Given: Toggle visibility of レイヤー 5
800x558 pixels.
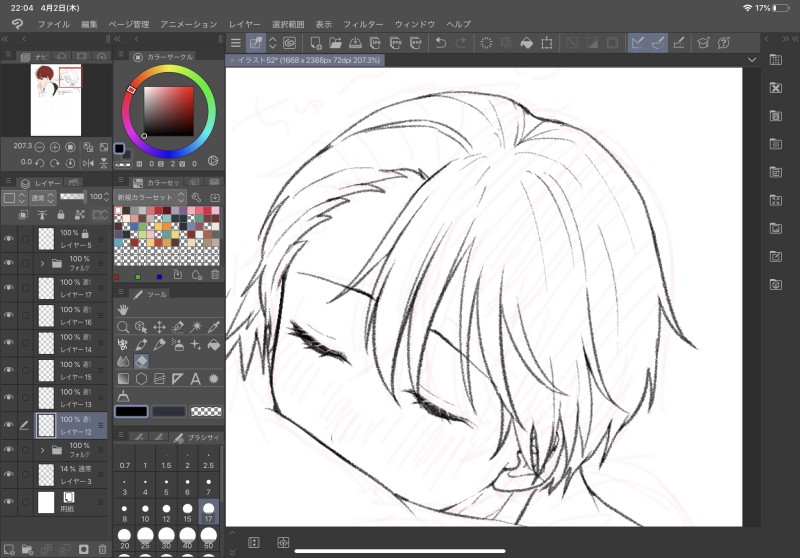Looking at the screenshot, I should 9,239.
